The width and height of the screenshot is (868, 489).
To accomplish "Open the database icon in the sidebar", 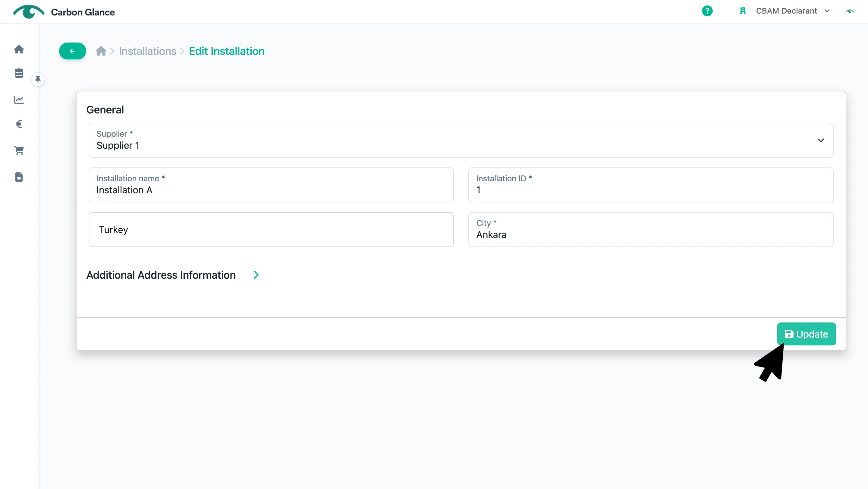I will (19, 73).
